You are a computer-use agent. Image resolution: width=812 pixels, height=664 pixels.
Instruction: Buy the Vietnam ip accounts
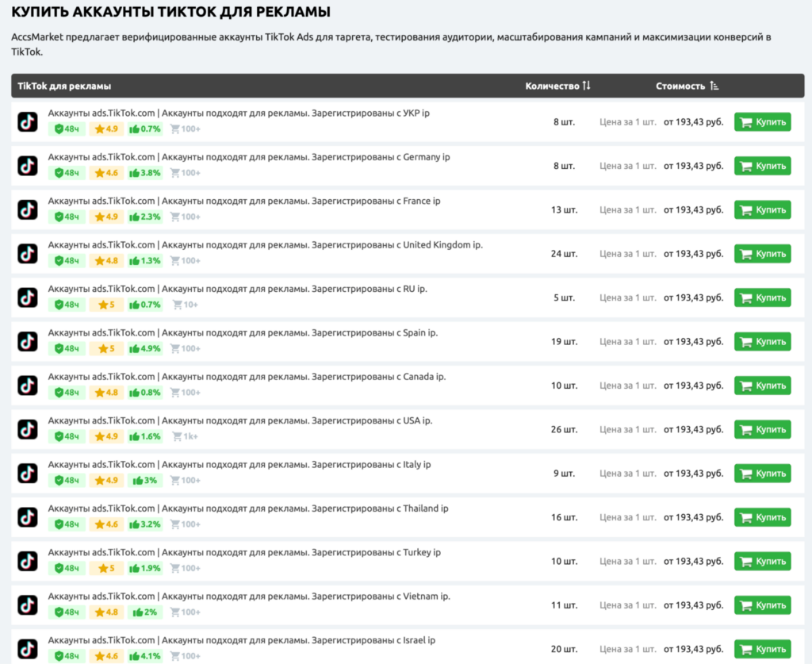762,605
